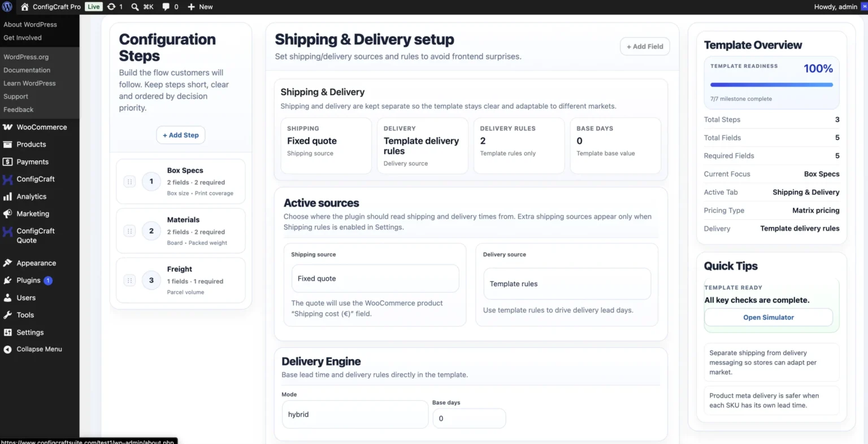Click the Products archive box icon
The image size is (868, 444).
pyautogui.click(x=8, y=145)
